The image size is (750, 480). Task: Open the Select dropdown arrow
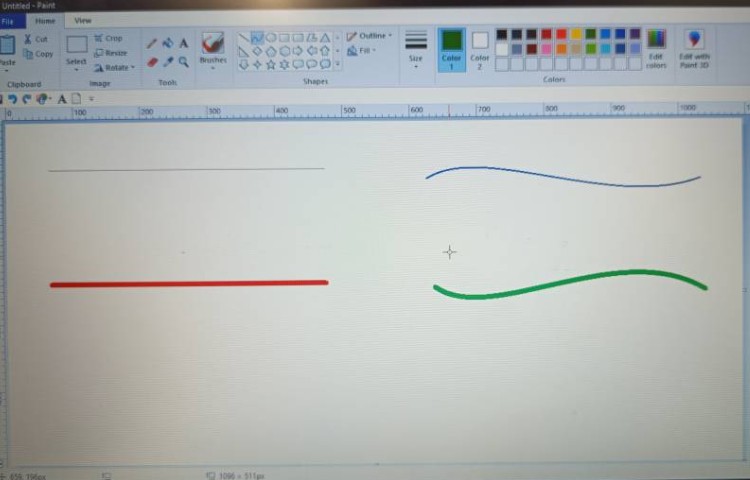coord(77,70)
